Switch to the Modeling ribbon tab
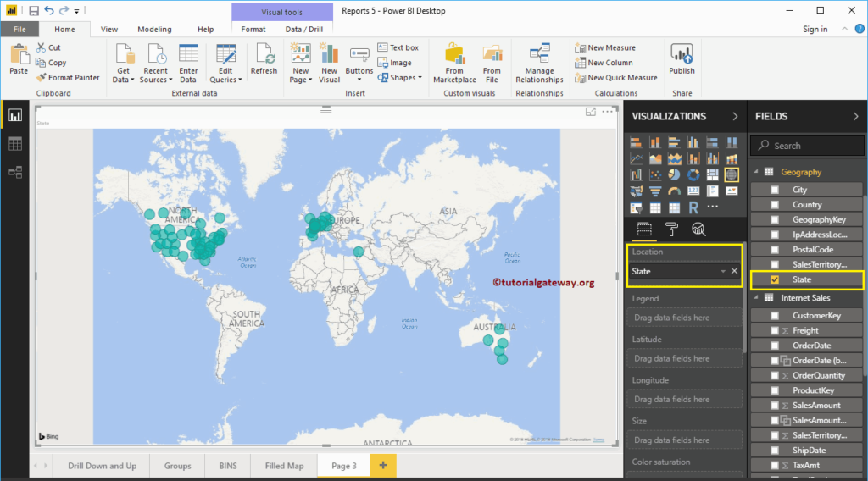This screenshot has width=868, height=481. click(x=154, y=30)
